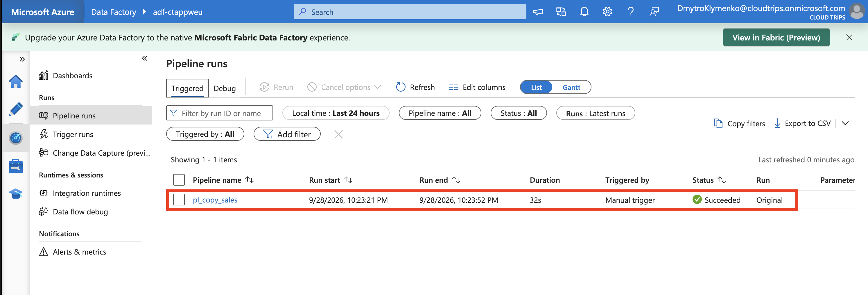Open the help question mark
Image resolution: width=868 pixels, height=295 pixels.
coord(631,12)
